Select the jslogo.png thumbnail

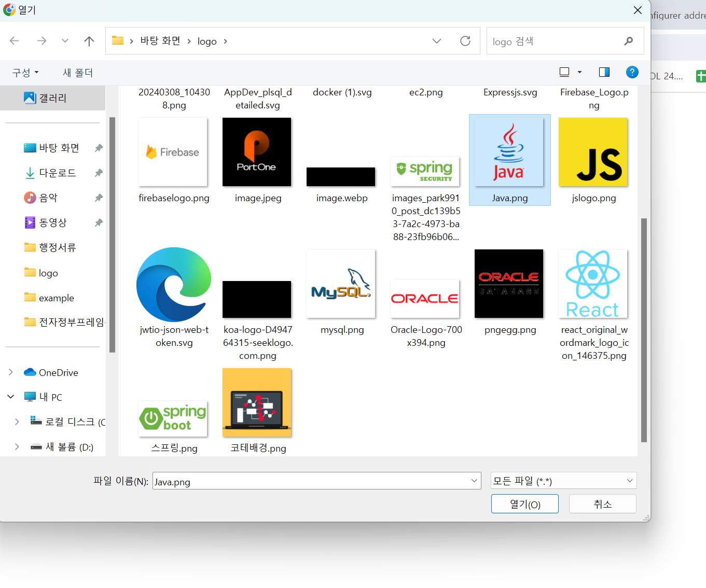593,152
